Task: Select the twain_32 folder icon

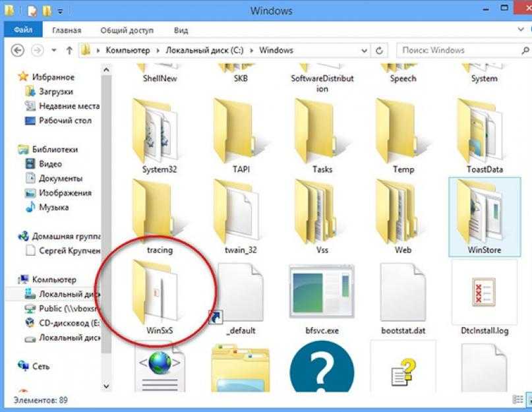Action: pos(236,211)
